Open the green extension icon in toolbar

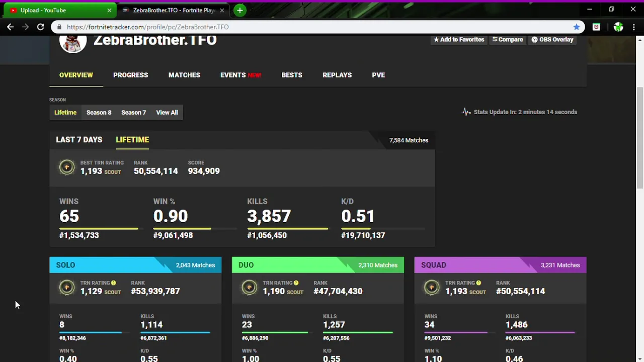(596, 27)
